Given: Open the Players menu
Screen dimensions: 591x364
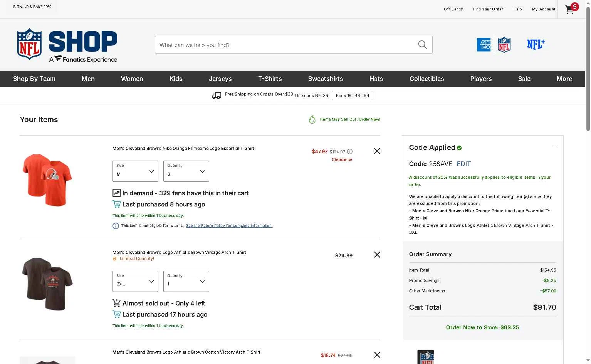Looking at the screenshot, I should coord(481,79).
